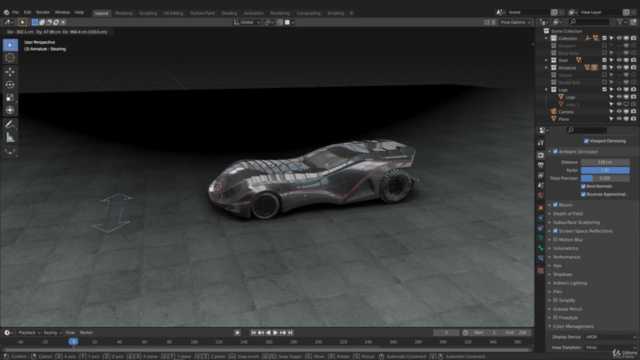Open the Render properties tab icon

(541, 156)
